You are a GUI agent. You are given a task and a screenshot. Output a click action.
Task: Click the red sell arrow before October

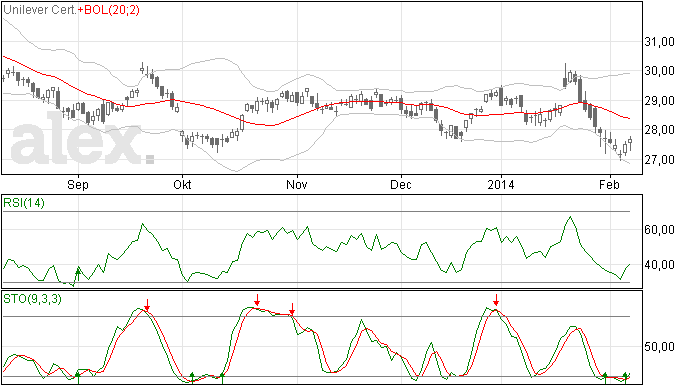tap(147, 305)
